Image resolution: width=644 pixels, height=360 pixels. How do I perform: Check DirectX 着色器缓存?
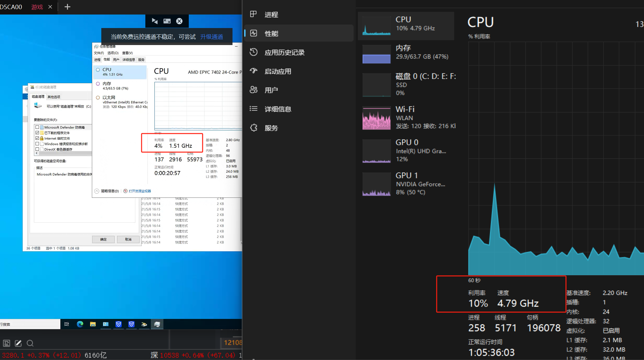(x=37, y=149)
